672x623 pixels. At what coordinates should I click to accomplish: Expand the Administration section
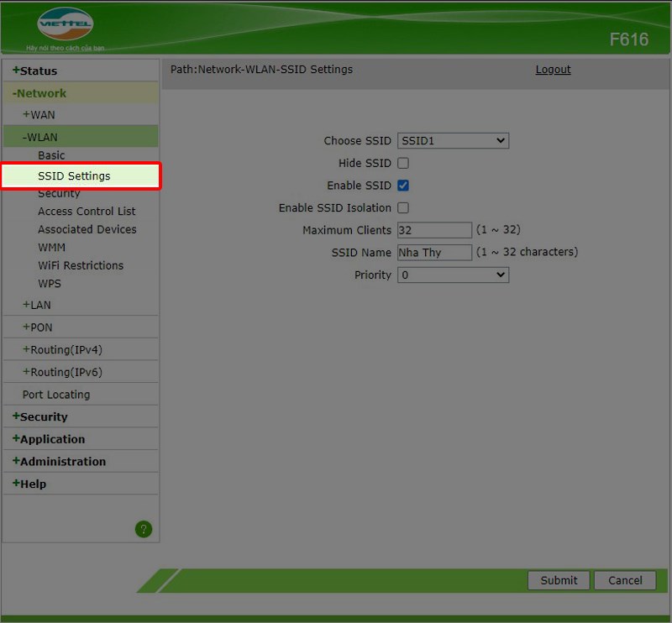59,462
